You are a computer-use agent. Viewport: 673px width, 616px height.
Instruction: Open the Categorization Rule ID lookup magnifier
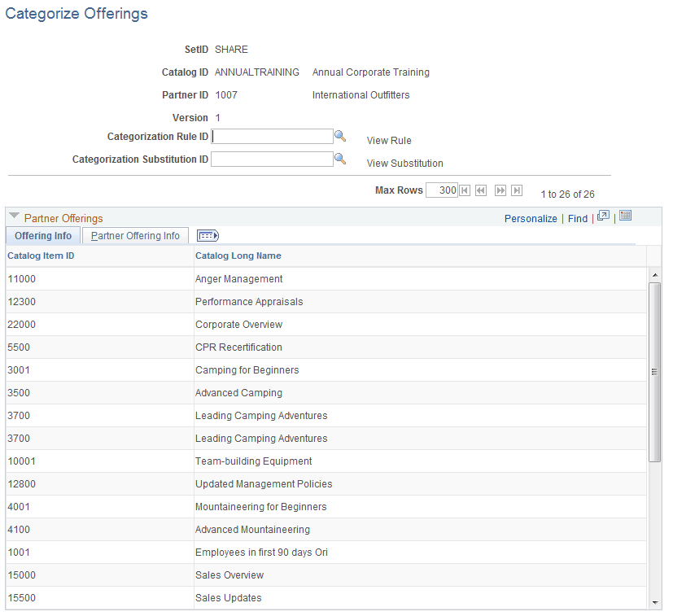pos(340,136)
